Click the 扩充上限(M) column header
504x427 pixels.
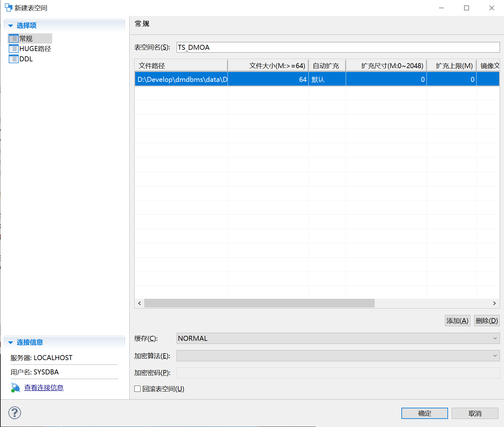[451, 66]
